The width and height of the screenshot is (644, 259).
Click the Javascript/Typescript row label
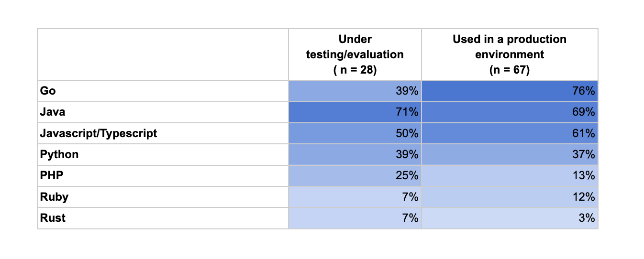coord(99,133)
